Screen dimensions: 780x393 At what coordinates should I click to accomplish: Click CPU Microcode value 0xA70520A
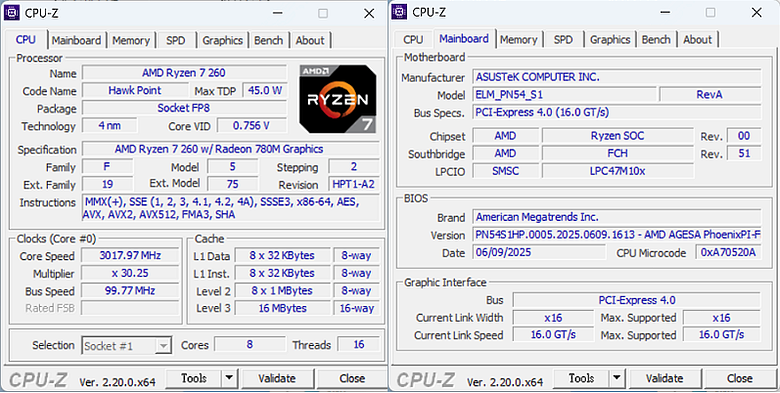728,252
